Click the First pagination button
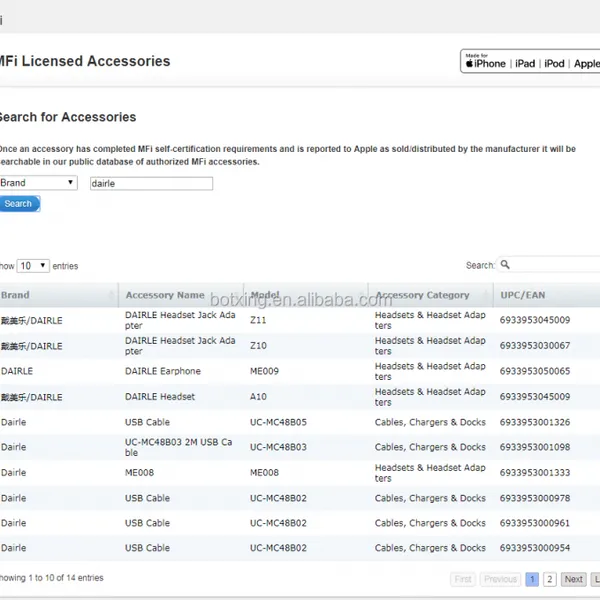600x600 pixels. pyautogui.click(x=463, y=579)
